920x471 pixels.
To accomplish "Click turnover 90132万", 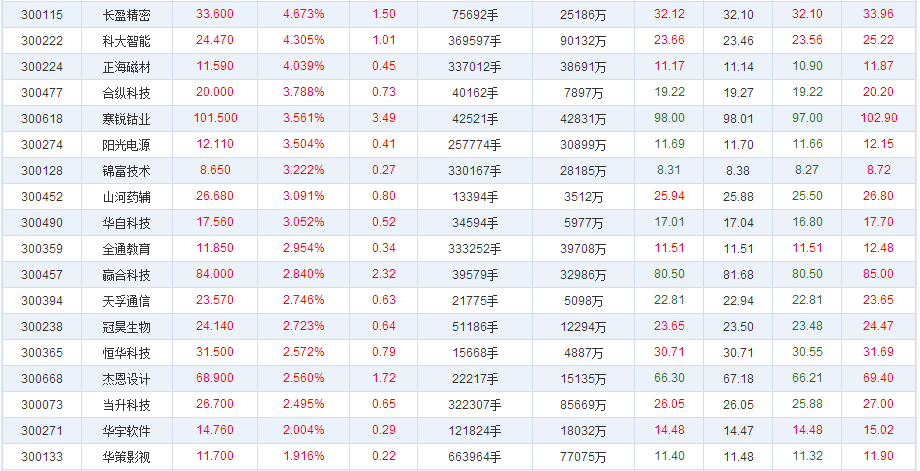I will [583, 41].
